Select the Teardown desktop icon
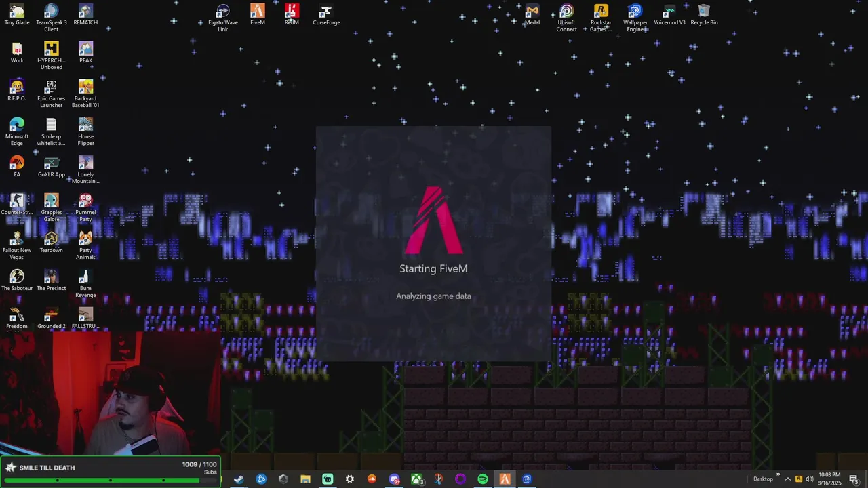Viewport: 868px width, 488px height. 51,243
